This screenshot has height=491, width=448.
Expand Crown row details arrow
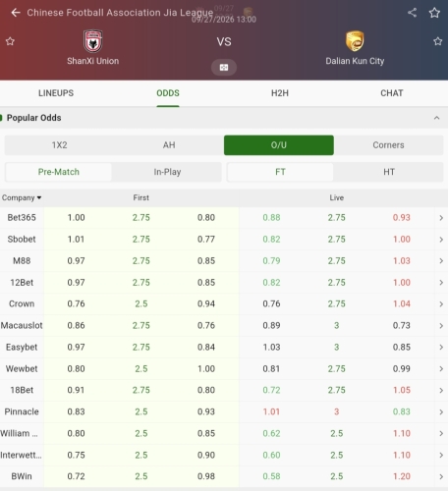[441, 304]
